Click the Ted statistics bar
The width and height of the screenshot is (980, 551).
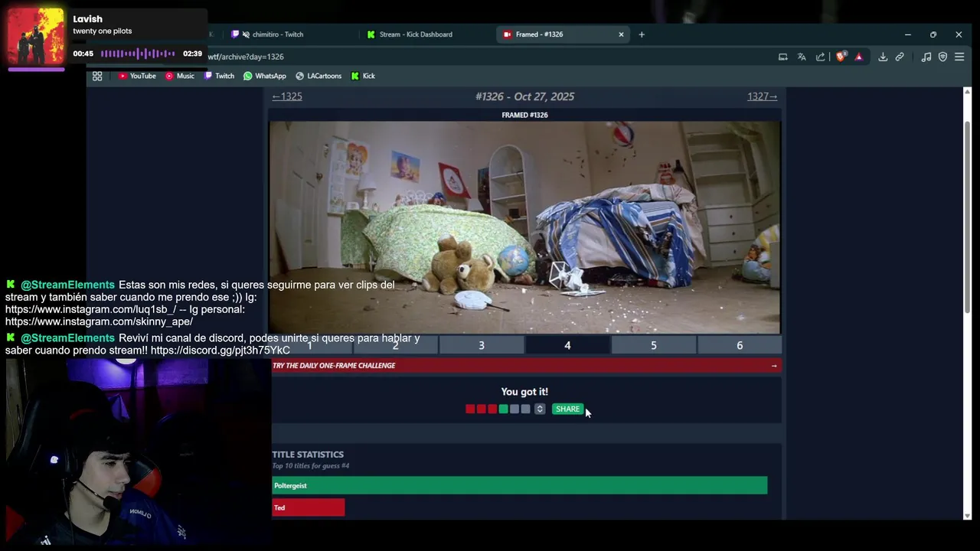(x=309, y=507)
